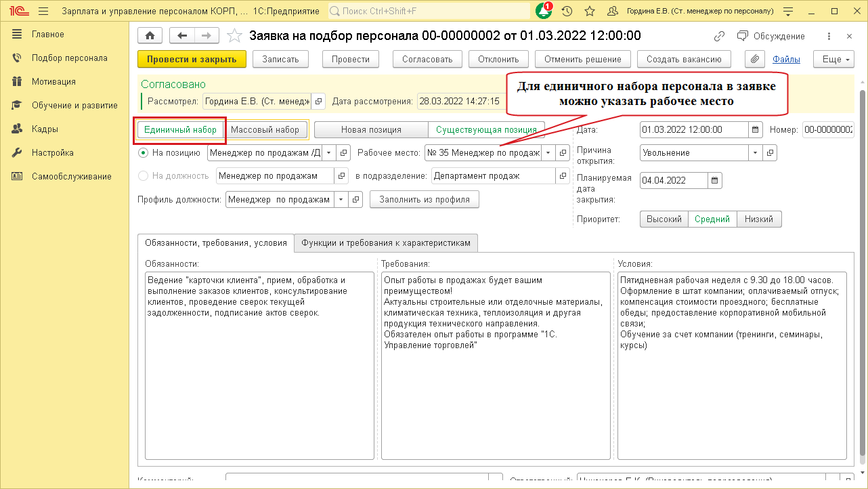Expand the "Причина открытия" dropdown
The image size is (868, 489).
756,153
